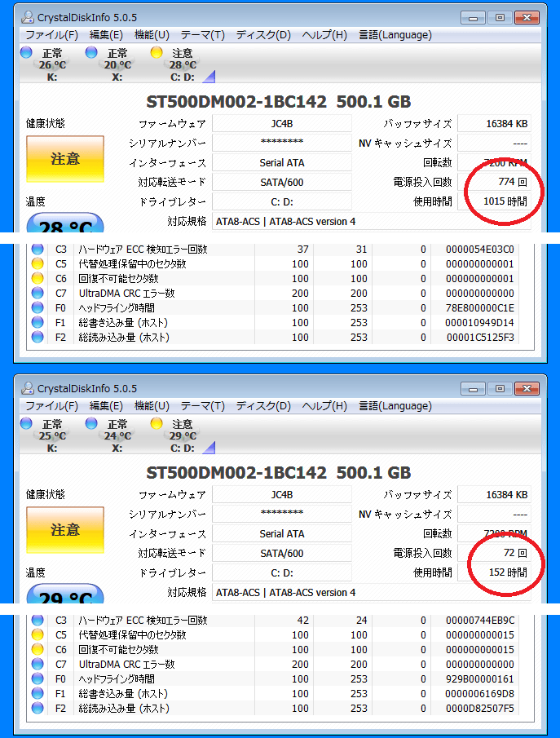Select raw value 0000054E03C0 in upper window
This screenshot has width=560, height=738.
point(480,249)
